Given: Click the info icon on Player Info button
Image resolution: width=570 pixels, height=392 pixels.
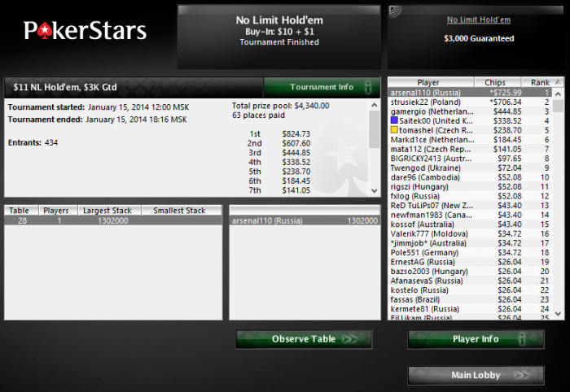Looking at the screenshot, I should point(522,339).
